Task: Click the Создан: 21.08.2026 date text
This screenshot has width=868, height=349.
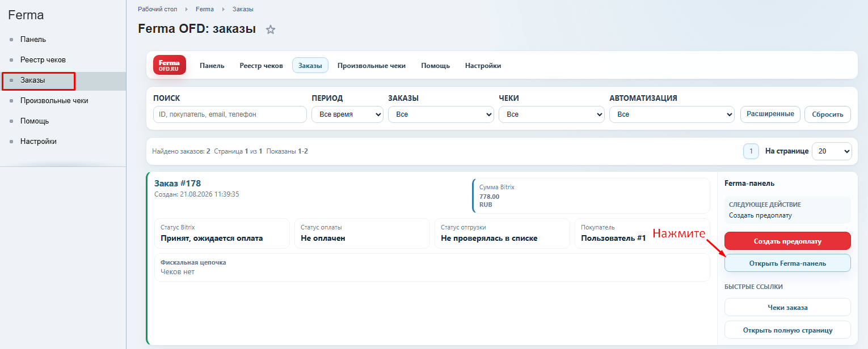Action: click(196, 194)
